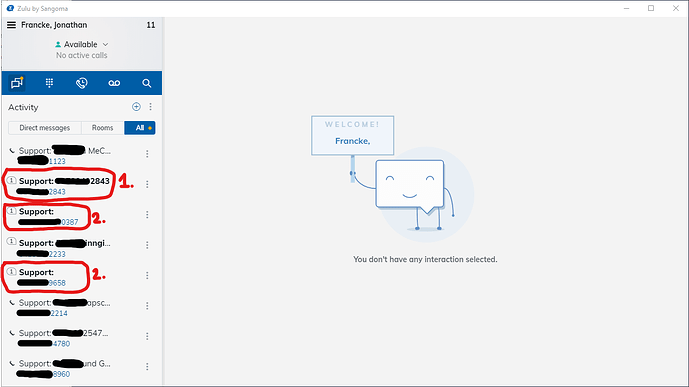689x387 pixels.
Task: Open the hamburger menu next to Francke, Jonathan
Action: coord(11,25)
